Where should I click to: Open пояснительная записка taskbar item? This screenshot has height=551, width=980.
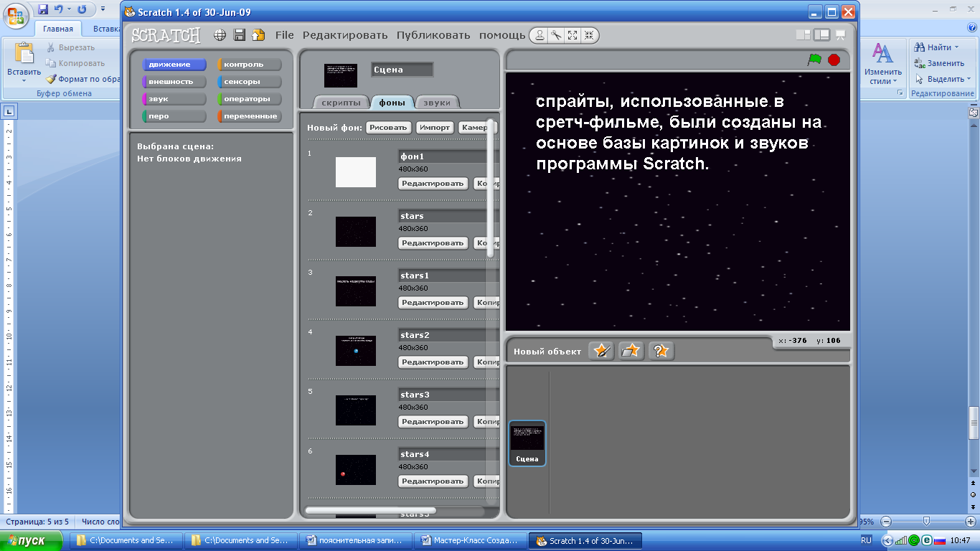point(357,540)
